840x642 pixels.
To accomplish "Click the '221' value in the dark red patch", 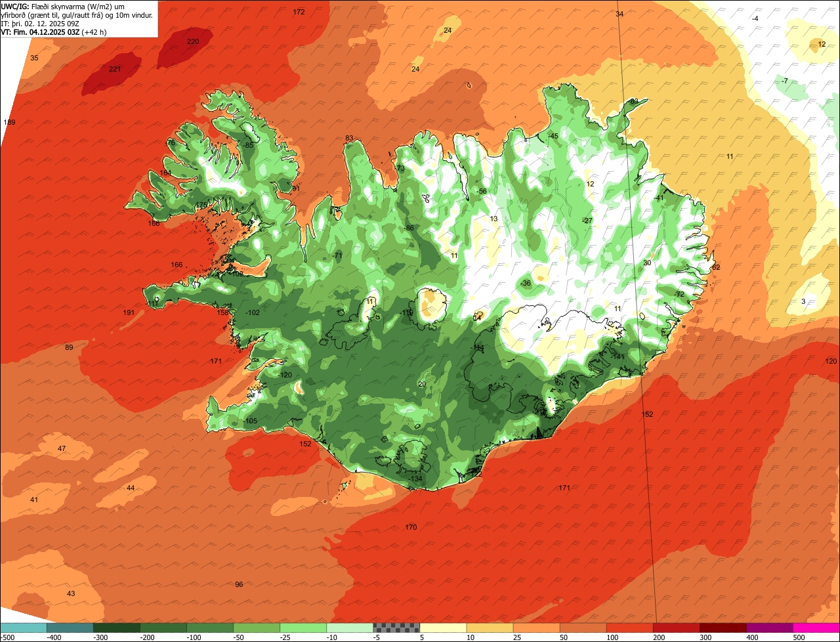I will tap(115, 69).
